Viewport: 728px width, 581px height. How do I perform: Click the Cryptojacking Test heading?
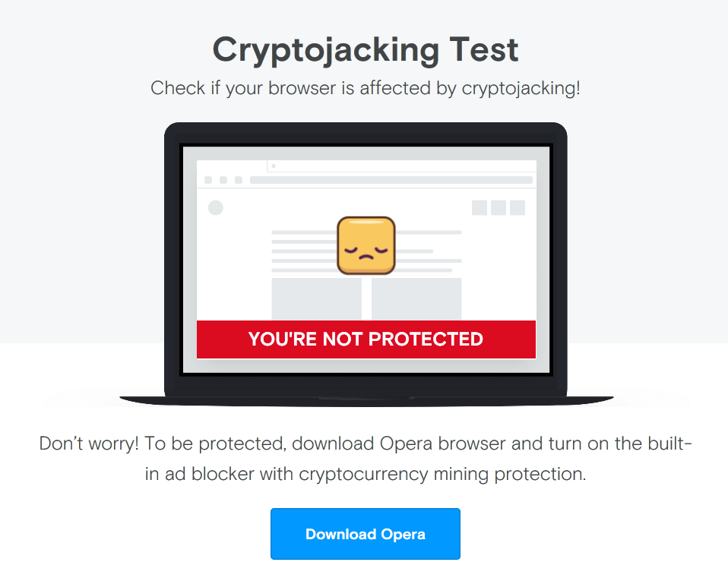tap(366, 49)
